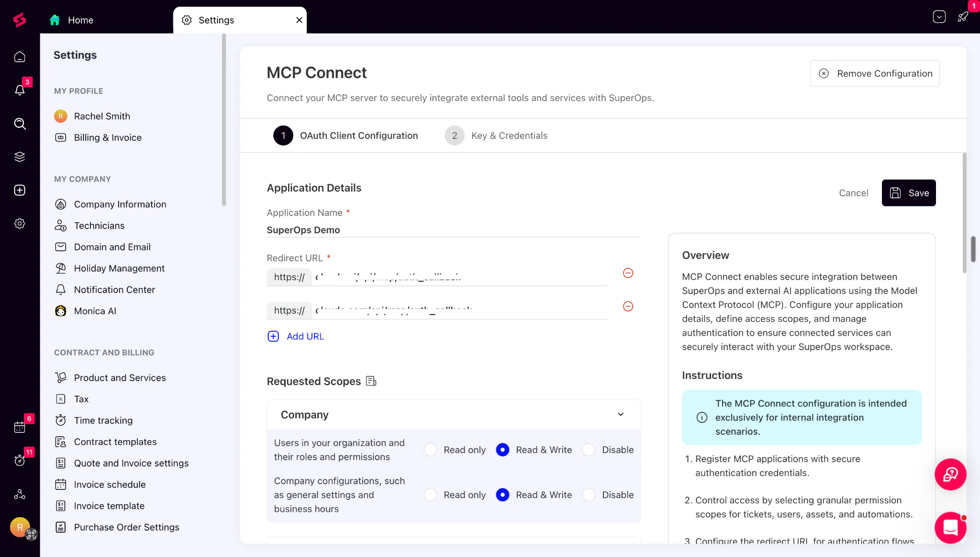Viewport: 980px width, 557px height.
Task: Select Read only for users and roles
Action: pyautogui.click(x=430, y=450)
